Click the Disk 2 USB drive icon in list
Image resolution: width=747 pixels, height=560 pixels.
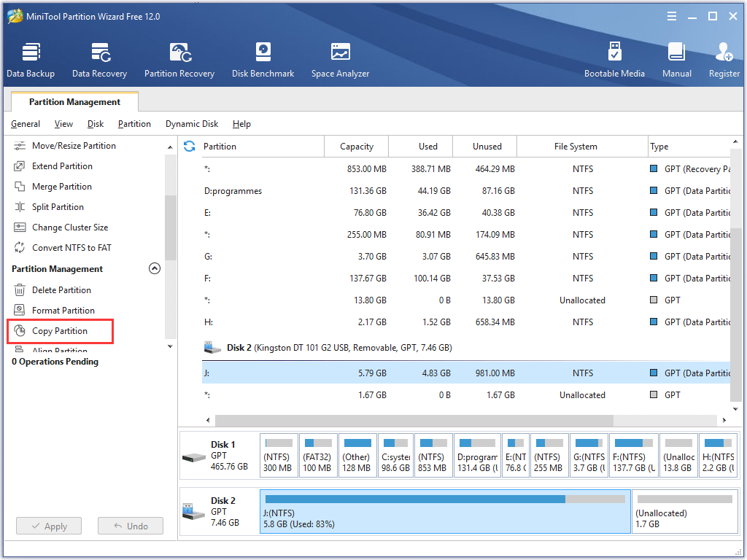[x=212, y=348]
